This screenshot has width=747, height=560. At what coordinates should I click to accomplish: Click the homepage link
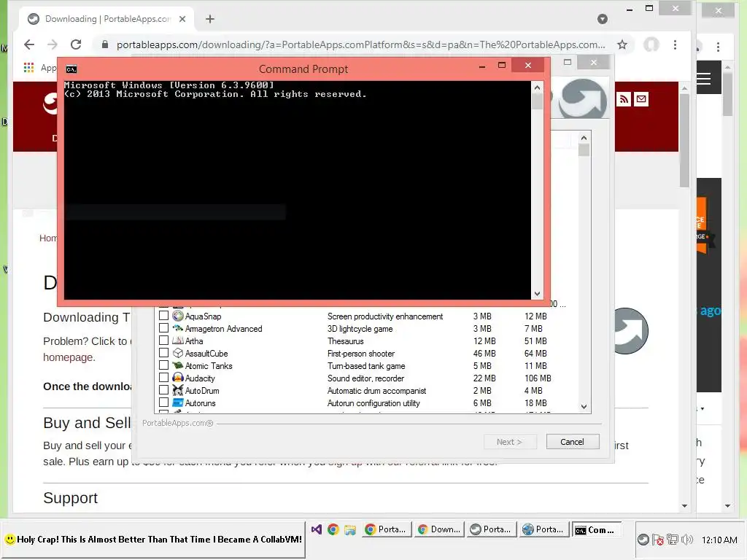[69, 357]
